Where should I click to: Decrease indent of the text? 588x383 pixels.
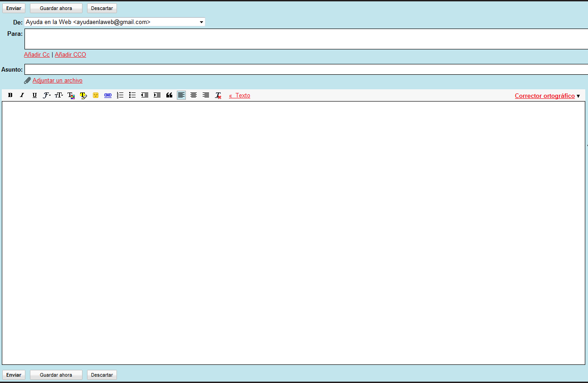click(x=145, y=95)
